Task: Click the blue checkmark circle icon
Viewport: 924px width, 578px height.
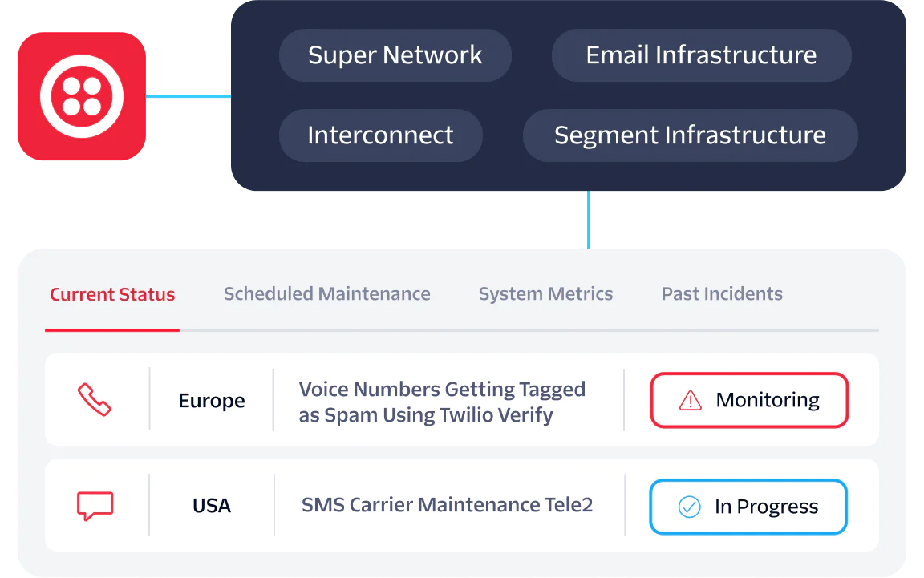Action: click(x=689, y=507)
